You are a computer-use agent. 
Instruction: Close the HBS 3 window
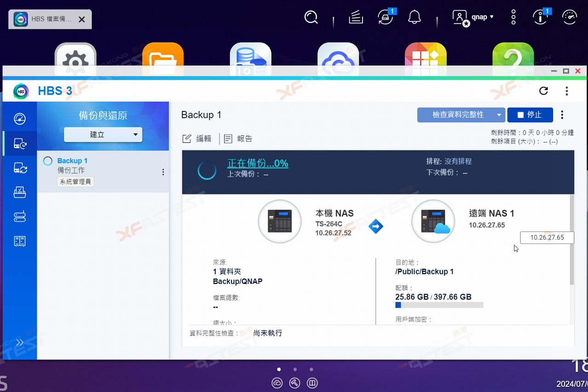pos(578,71)
